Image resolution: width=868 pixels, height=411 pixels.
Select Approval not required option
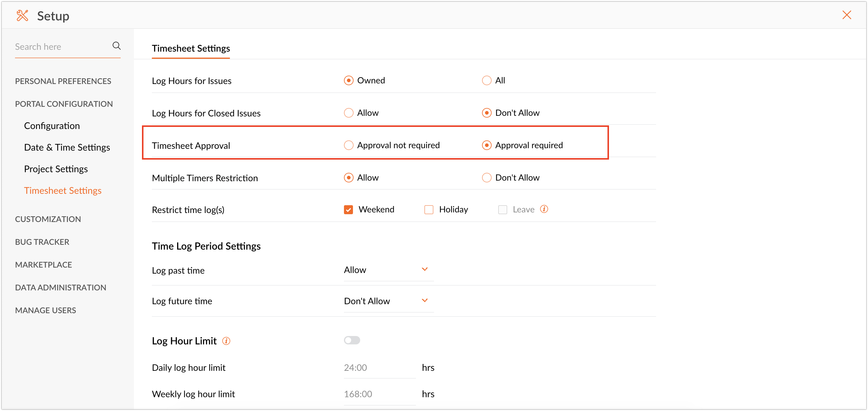point(349,145)
